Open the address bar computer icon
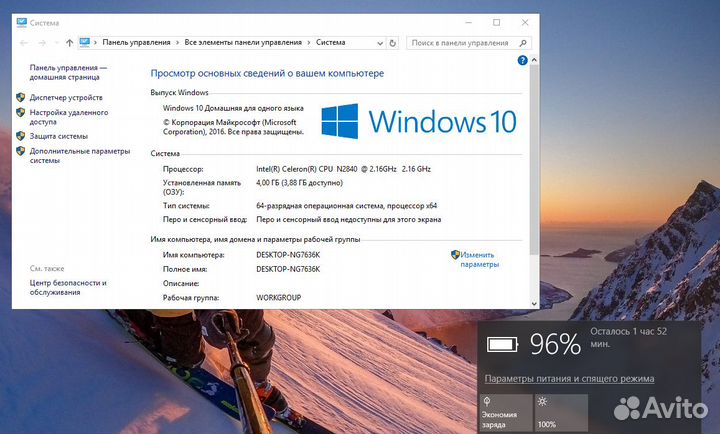The image size is (720, 434). pyautogui.click(x=84, y=42)
